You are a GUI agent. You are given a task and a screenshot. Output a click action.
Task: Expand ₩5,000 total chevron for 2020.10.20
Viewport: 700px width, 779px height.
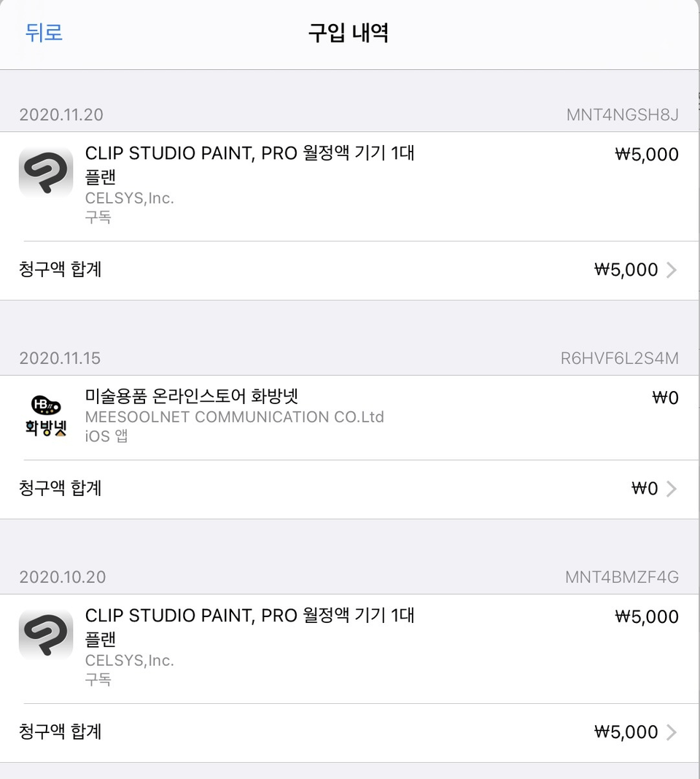point(672,732)
